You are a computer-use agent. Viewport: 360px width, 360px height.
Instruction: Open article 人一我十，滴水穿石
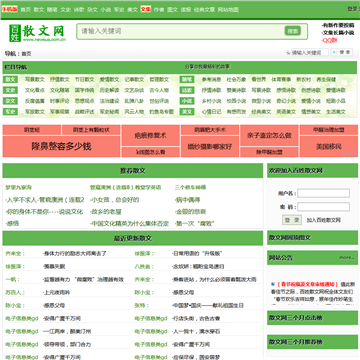196,331
